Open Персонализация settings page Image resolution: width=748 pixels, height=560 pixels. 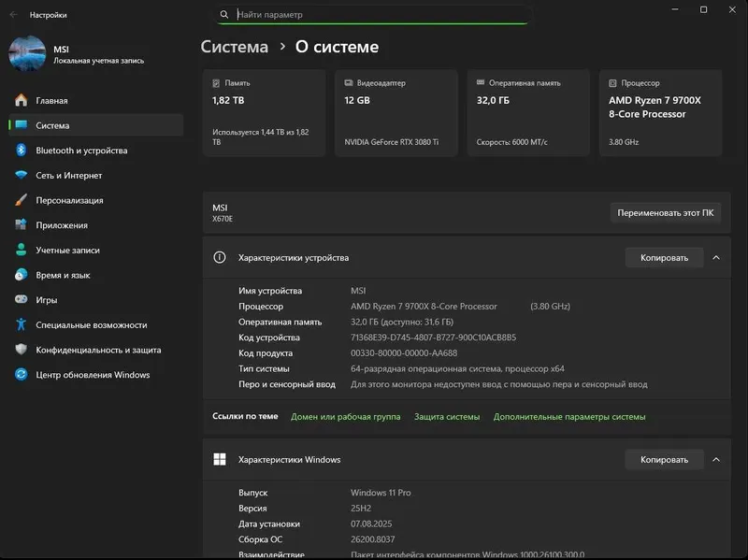pos(96,200)
